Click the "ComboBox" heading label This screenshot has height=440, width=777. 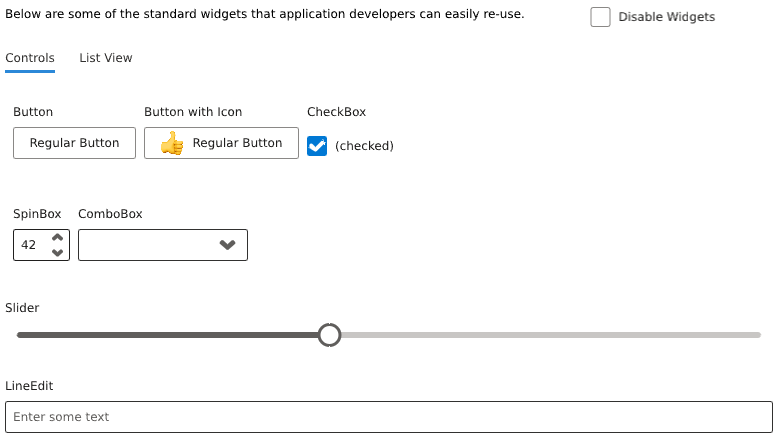coord(110,214)
